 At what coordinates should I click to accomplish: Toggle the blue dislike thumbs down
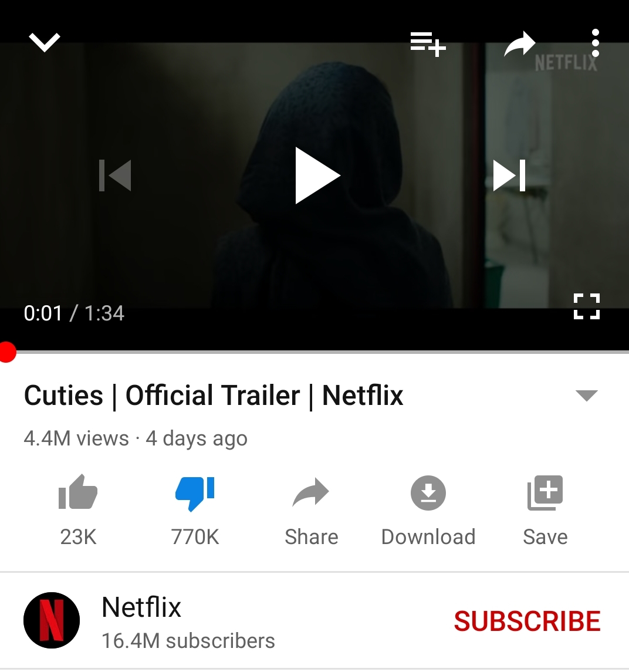tap(195, 494)
